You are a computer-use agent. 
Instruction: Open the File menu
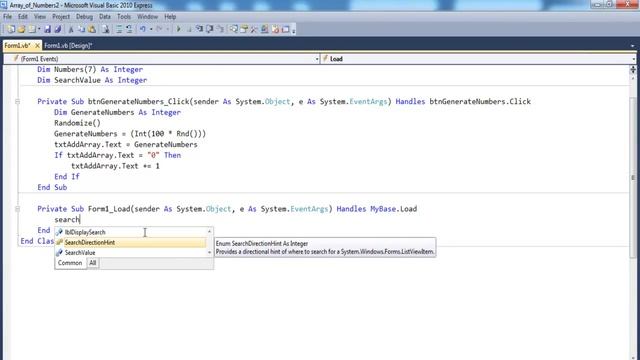[7, 17]
